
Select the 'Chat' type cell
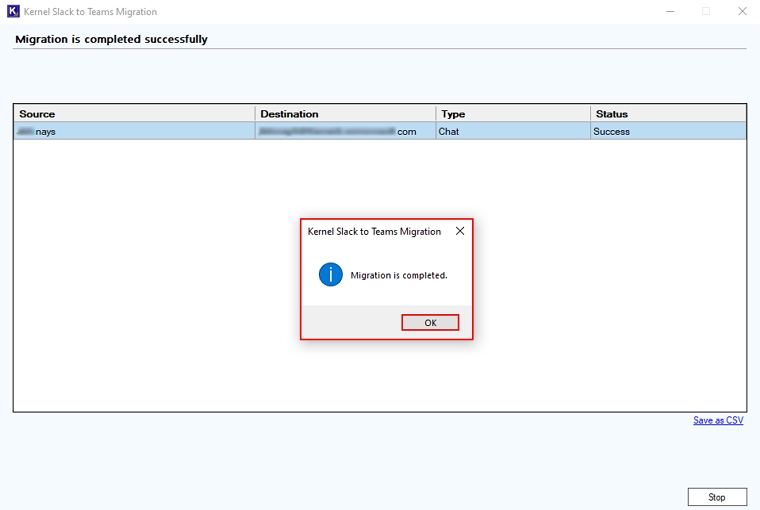(x=513, y=131)
